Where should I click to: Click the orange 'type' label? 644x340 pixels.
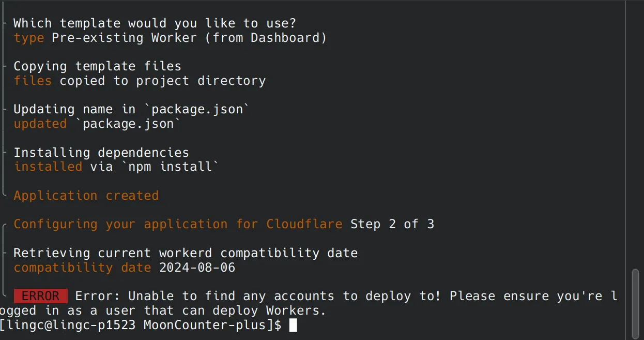[29, 38]
